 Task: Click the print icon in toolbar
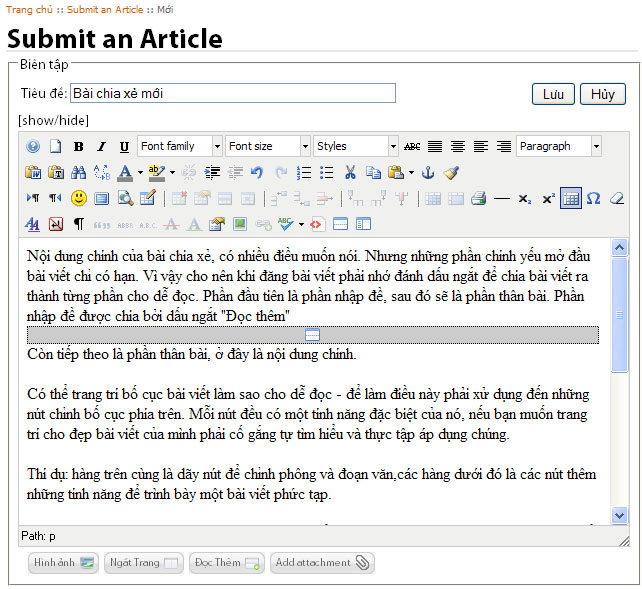tap(479, 198)
